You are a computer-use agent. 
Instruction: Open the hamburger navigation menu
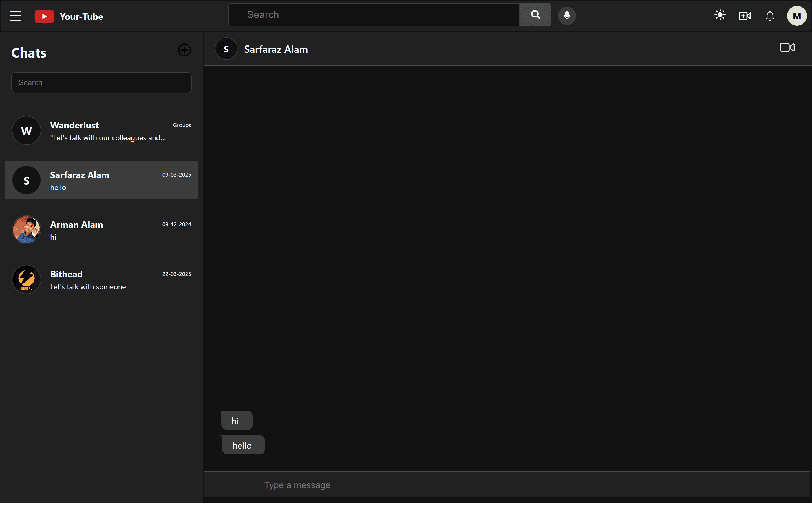16,16
